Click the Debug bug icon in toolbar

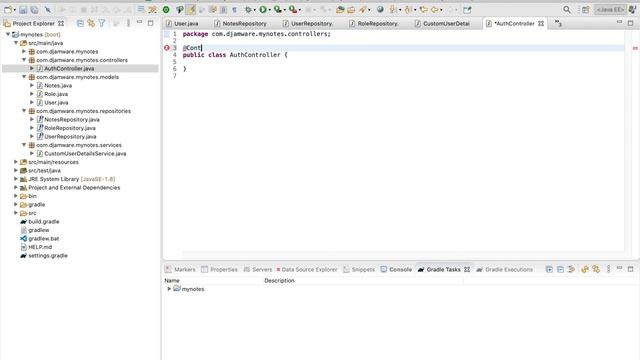(248, 9)
